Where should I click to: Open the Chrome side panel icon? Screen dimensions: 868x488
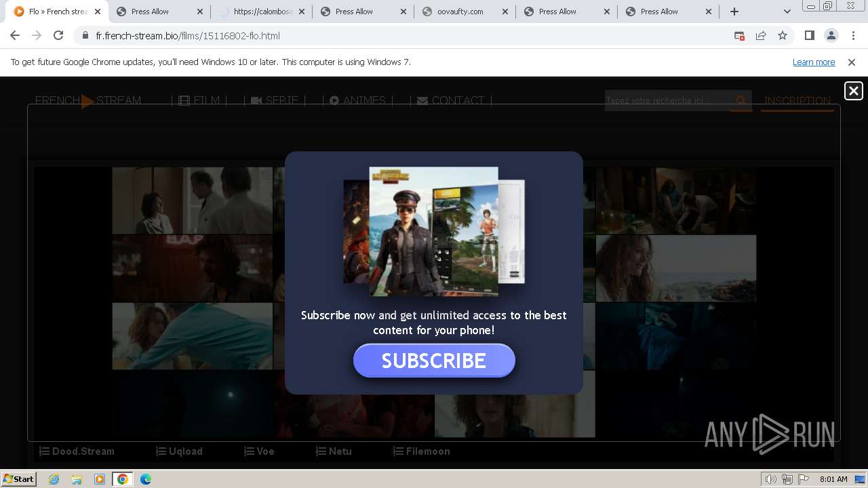point(809,35)
